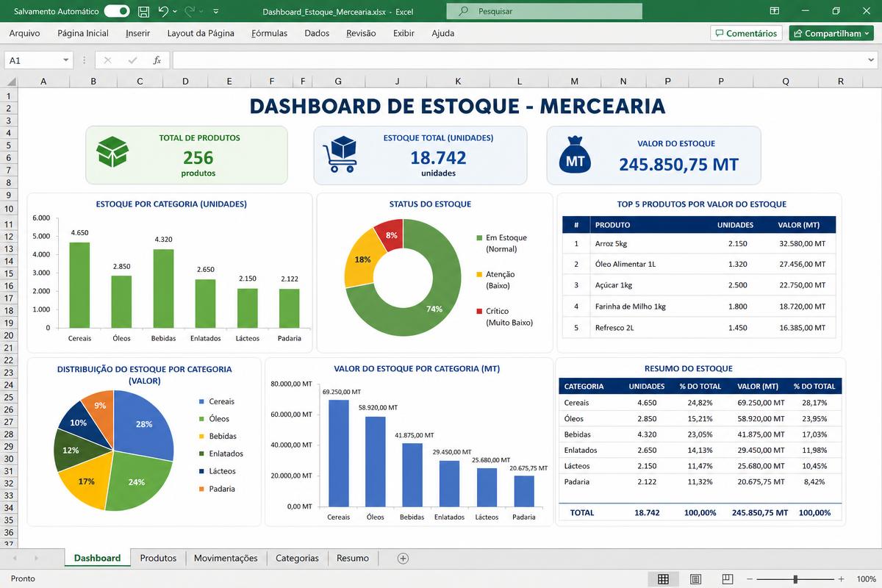This screenshot has width=882, height=588.
Task: Switch to the Revisão tab
Action: (x=361, y=33)
